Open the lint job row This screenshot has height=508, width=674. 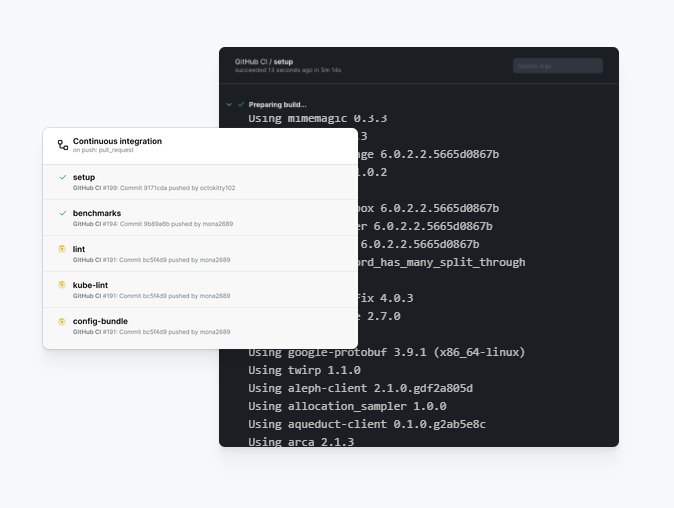point(200,254)
